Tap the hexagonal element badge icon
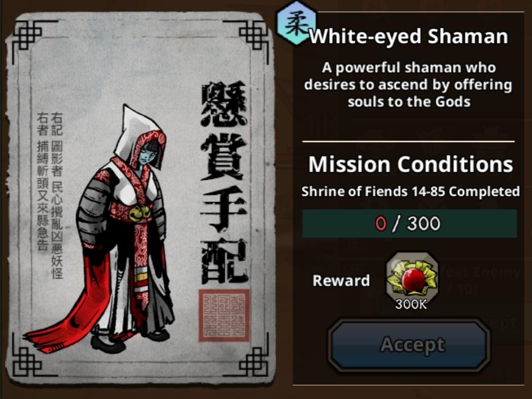The image size is (532, 399). (x=297, y=23)
